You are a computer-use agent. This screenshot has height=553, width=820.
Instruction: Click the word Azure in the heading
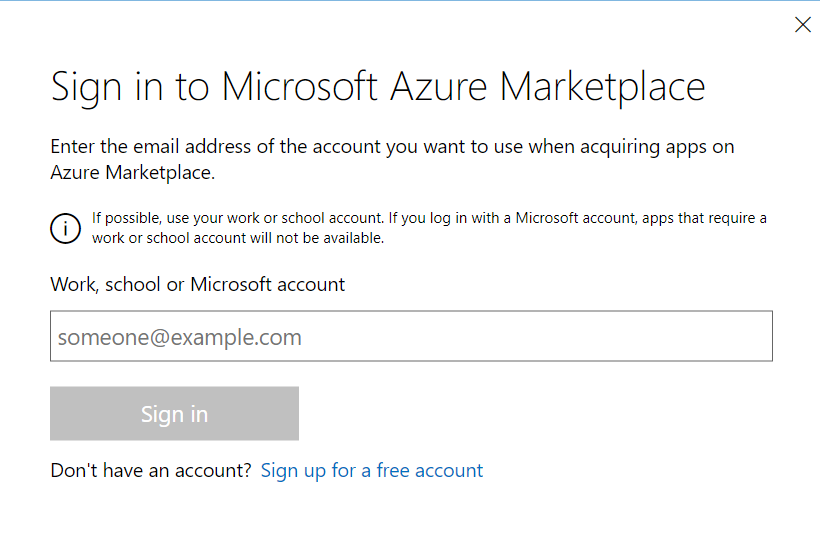click(438, 86)
